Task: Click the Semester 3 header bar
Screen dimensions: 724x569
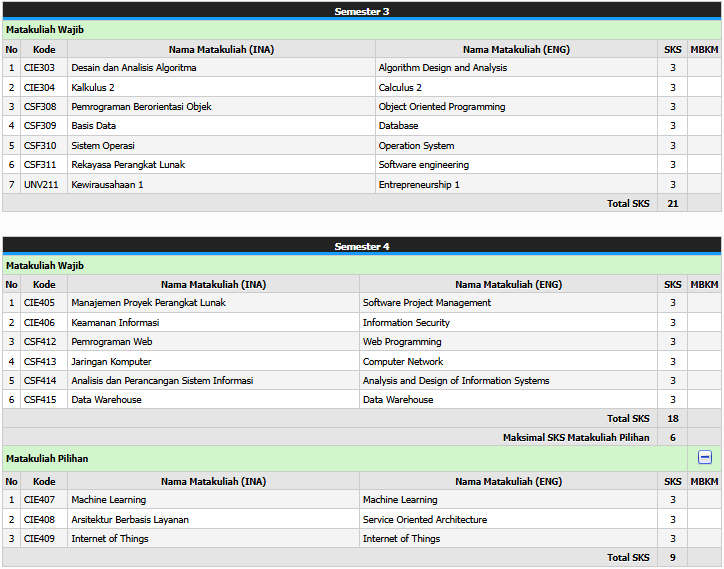Action: [x=362, y=11]
